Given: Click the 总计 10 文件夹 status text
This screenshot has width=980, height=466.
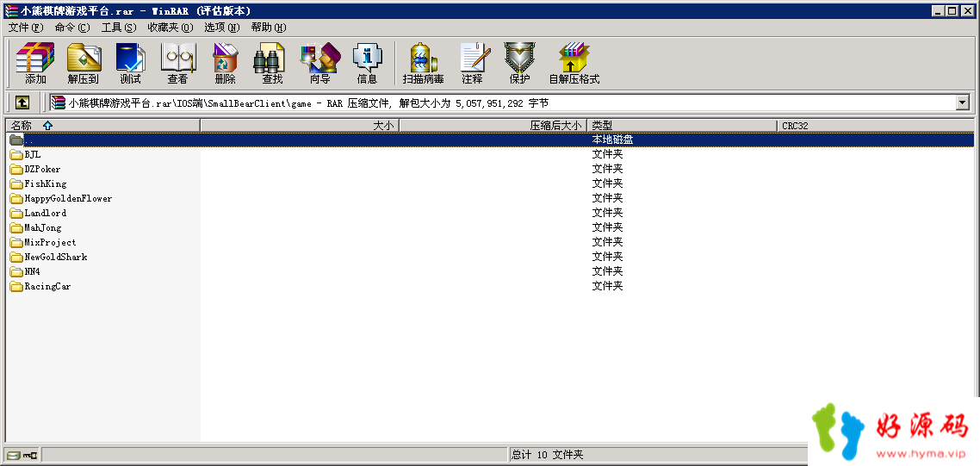Looking at the screenshot, I should coord(548,455).
